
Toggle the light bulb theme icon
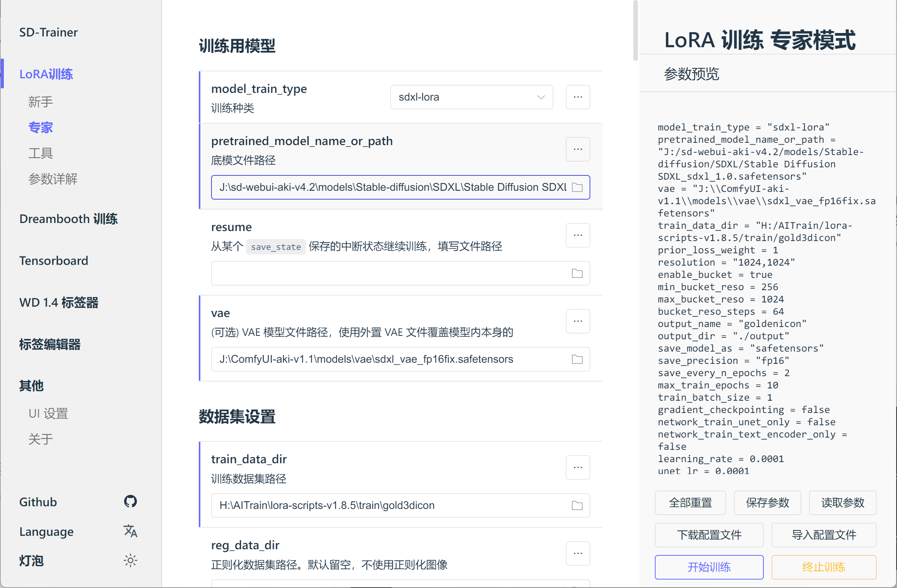point(131,561)
